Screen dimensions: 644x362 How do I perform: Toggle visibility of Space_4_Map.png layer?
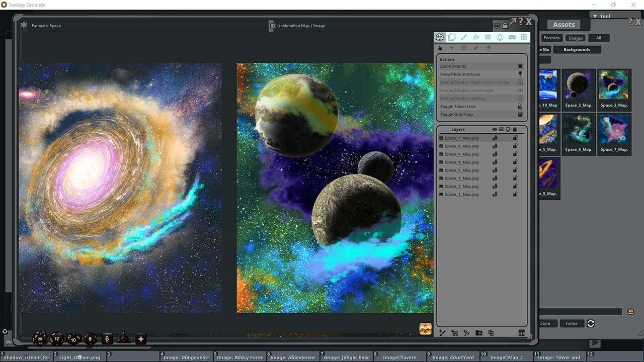(495, 154)
